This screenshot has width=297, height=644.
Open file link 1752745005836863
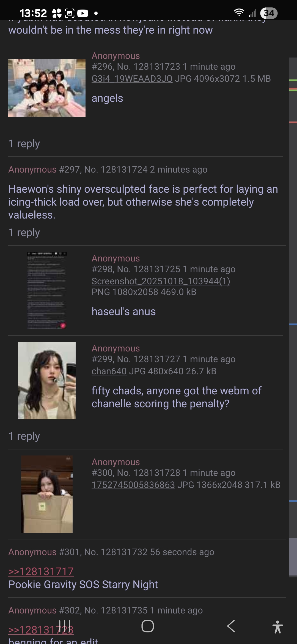(x=133, y=485)
